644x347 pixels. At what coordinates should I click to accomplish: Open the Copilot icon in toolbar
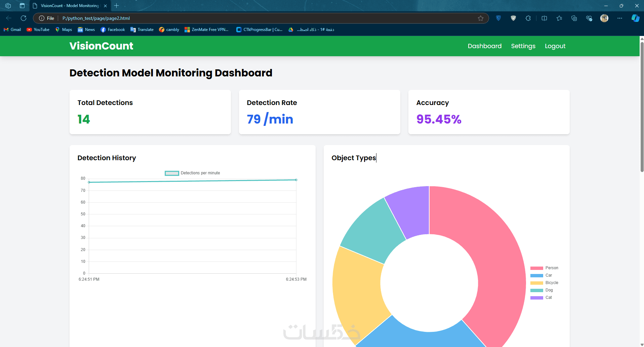pyautogui.click(x=635, y=18)
